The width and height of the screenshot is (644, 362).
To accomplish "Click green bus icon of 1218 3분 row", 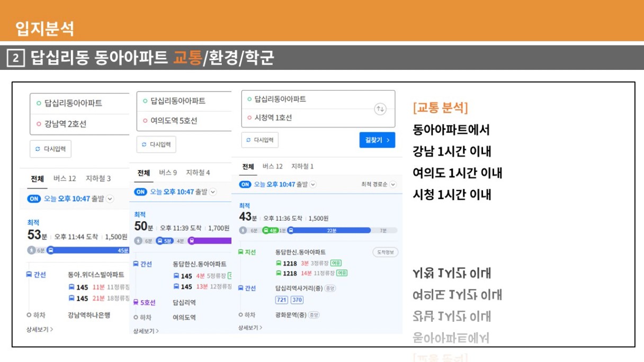I will point(279,263).
